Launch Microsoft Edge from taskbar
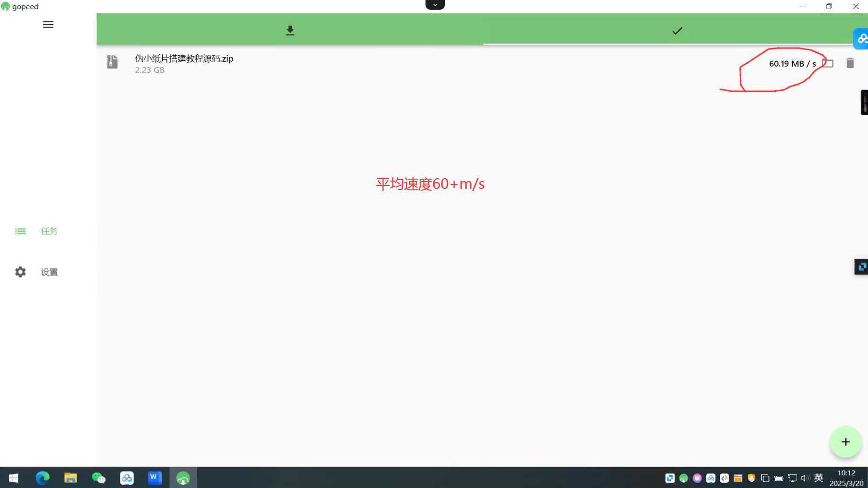Viewport: 868px width, 488px height. point(42,478)
